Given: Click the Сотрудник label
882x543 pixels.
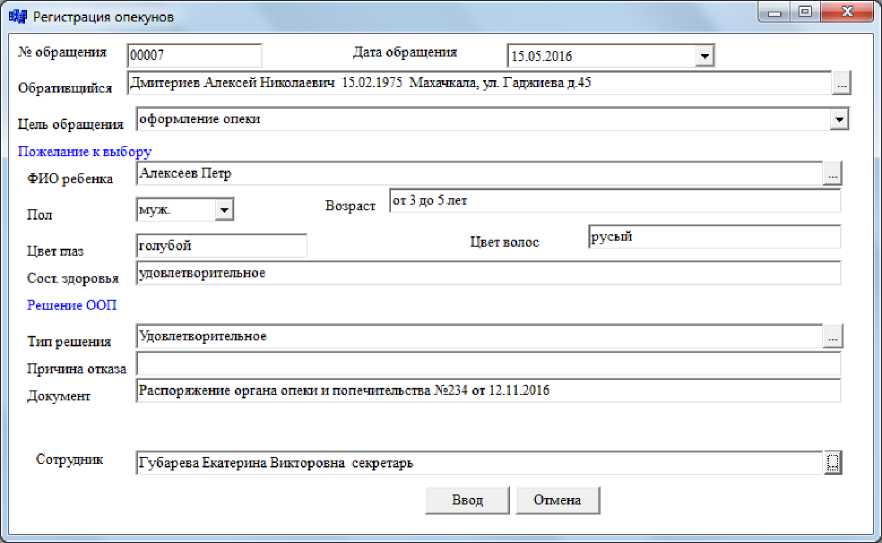Looking at the screenshot, I should click(69, 459).
